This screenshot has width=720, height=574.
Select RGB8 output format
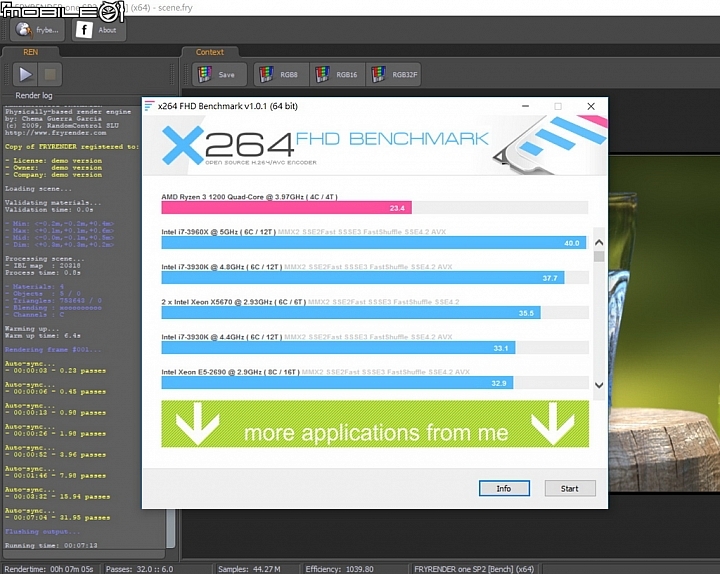click(282, 74)
